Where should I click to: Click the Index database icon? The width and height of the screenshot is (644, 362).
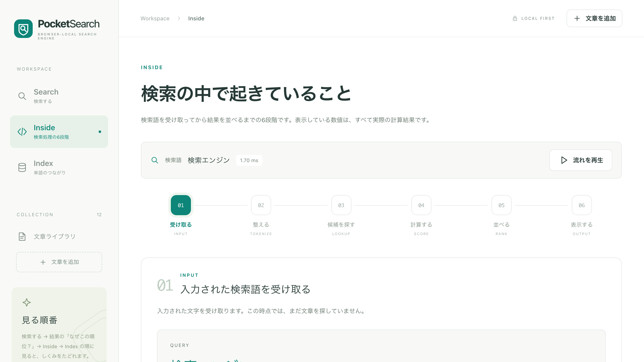[22, 167]
